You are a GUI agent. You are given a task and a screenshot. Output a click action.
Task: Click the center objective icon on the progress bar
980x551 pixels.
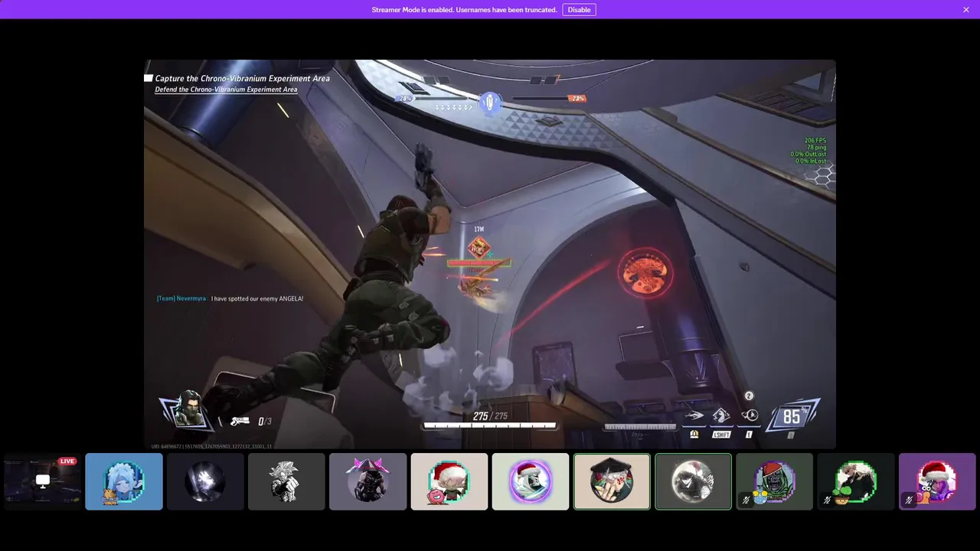point(490,101)
